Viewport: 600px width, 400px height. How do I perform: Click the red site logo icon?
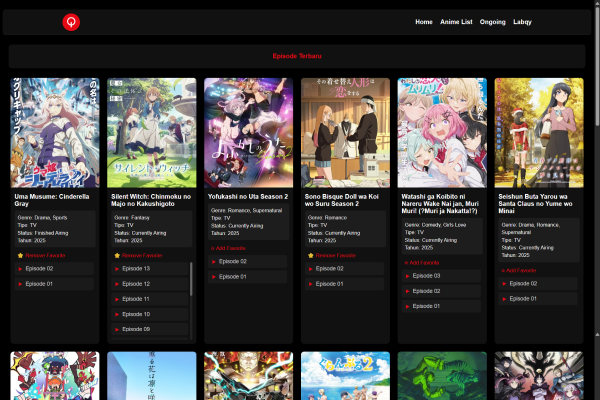70,21
